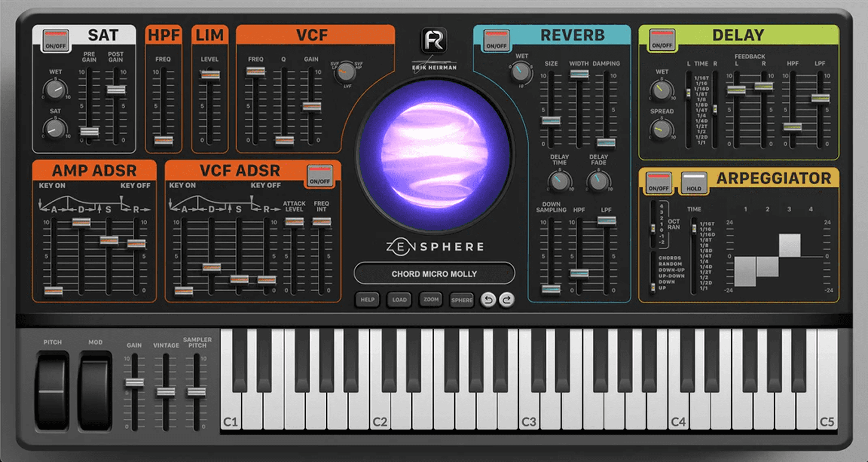Click the Arpeggiator step 1 bar
Image resolution: width=868 pixels, height=462 pixels.
click(745, 272)
